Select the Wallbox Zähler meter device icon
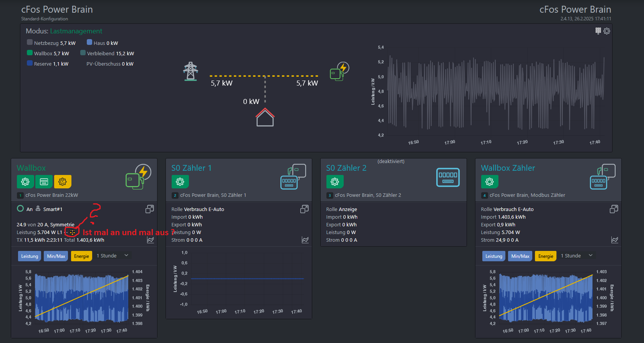Screen dimensions: 644x343 pos(603,177)
